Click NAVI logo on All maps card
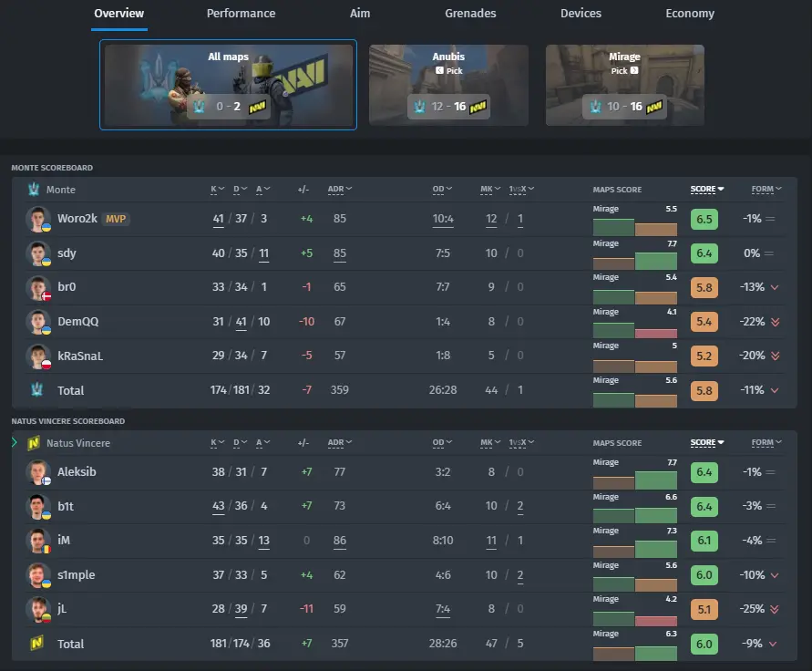This screenshot has height=671, width=812. coord(257,107)
